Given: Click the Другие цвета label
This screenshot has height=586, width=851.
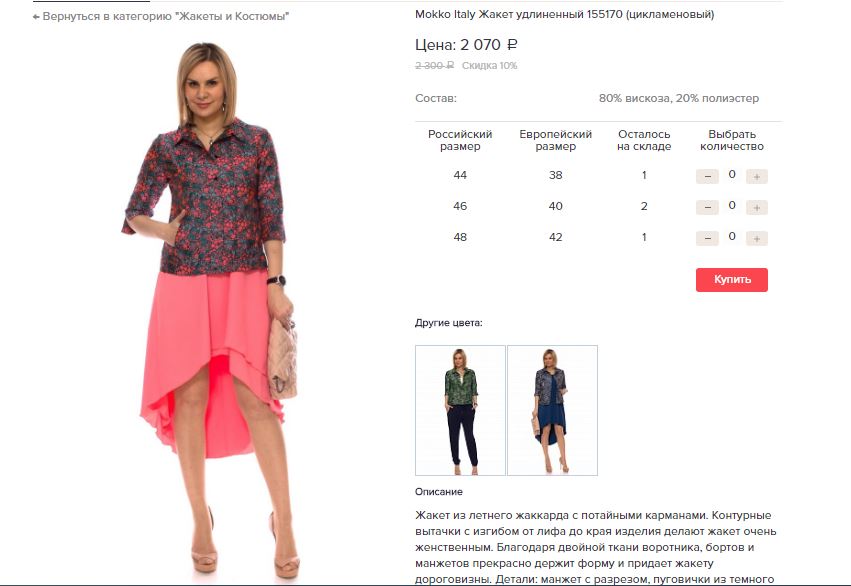Looking at the screenshot, I should tap(448, 323).
